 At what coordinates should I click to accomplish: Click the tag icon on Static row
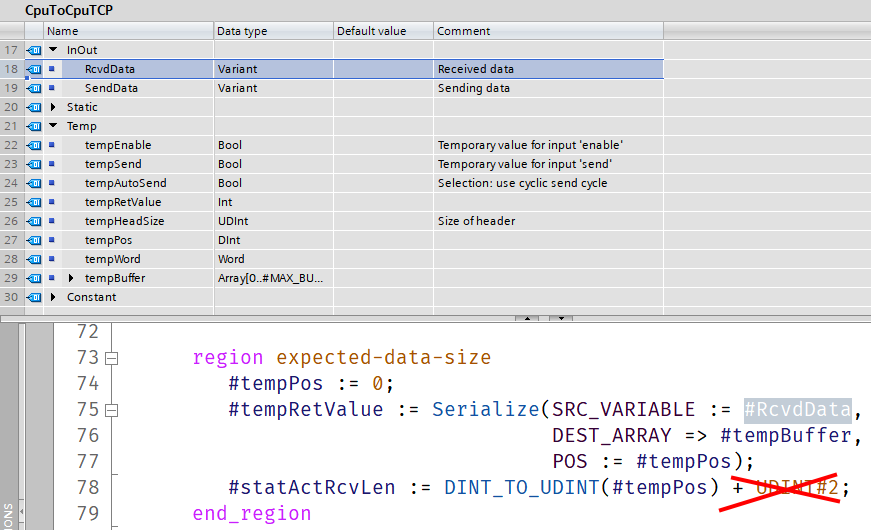33,107
